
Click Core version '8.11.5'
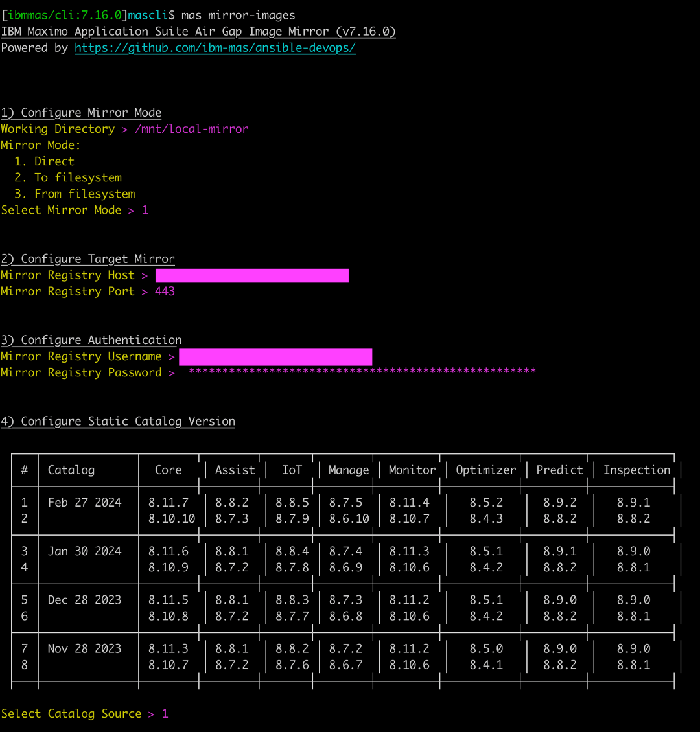pyautogui.click(x=169, y=600)
